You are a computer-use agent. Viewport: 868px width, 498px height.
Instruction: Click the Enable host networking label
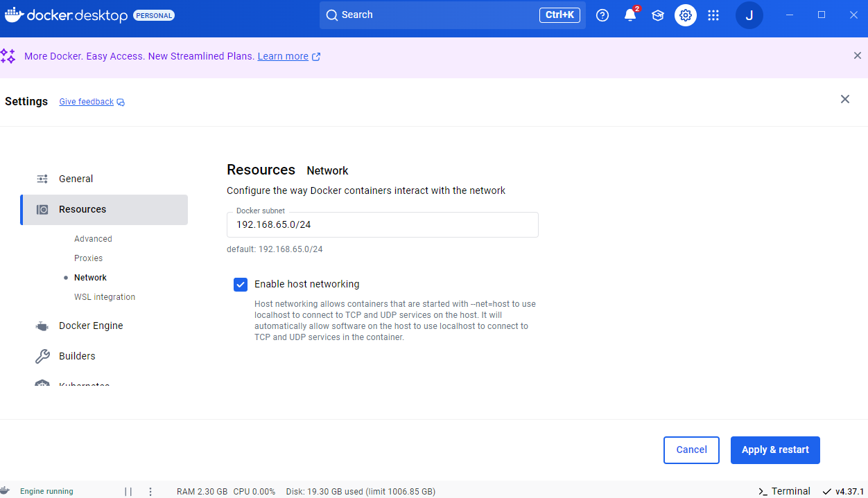[x=306, y=284]
